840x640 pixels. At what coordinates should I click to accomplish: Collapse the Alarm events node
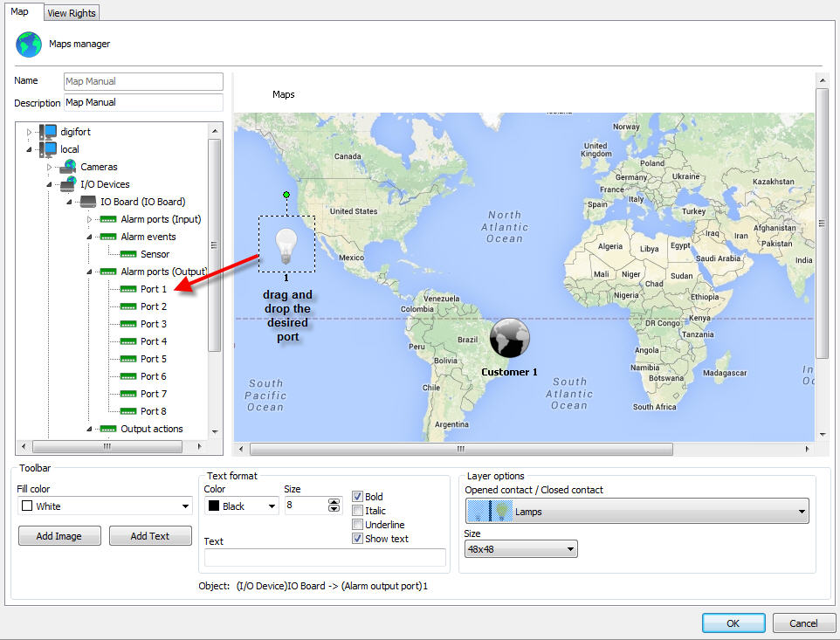[x=89, y=237]
